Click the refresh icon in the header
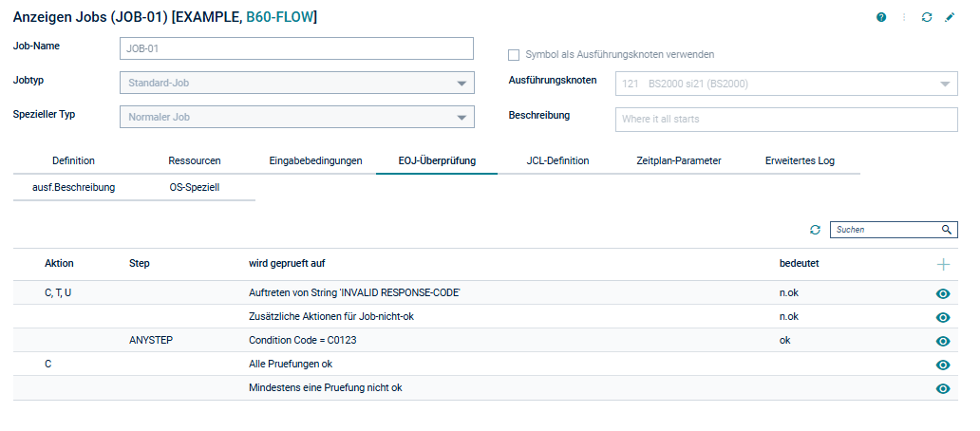The width and height of the screenshot is (980, 431). 927,17
